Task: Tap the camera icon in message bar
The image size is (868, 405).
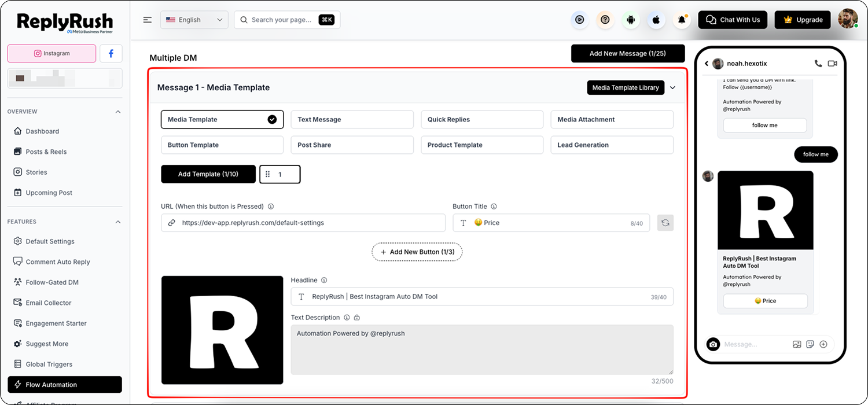Action: 713,344
